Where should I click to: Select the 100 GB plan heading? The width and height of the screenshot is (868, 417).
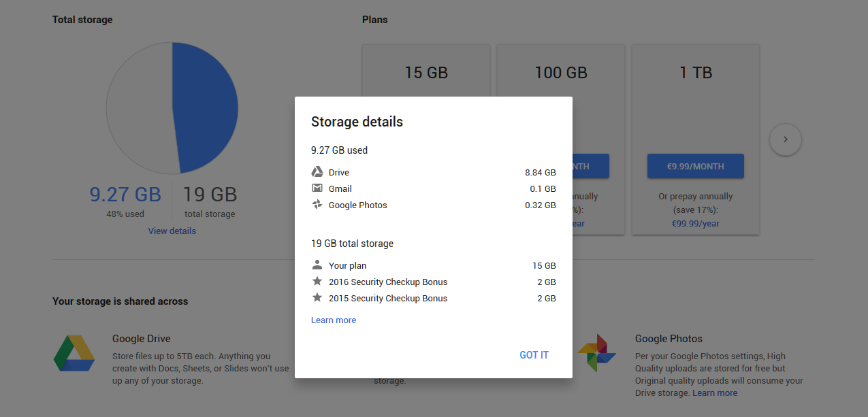coord(561,73)
